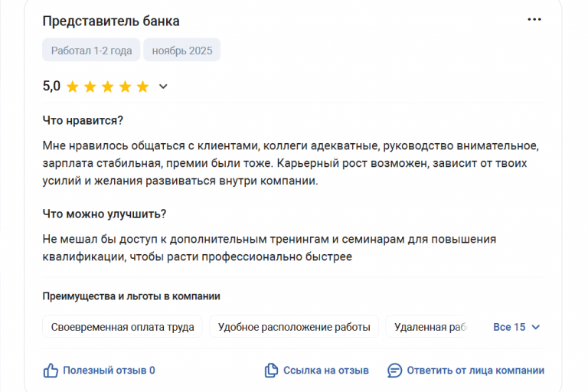Screen dimensions: 588x392
Task: Click the Представитель банка review title
Action: coord(111,21)
